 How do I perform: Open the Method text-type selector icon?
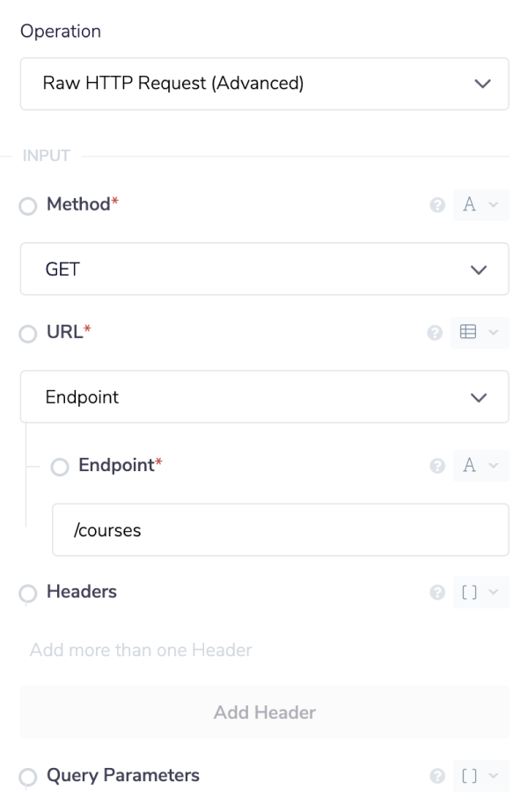point(480,205)
